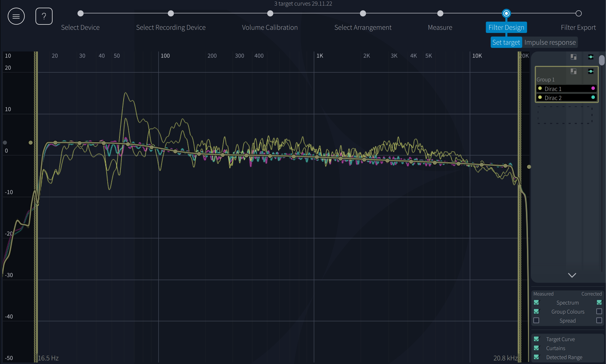Select the target curve control point below the 20 Hz label
This screenshot has height=364, width=606.
[x=55, y=143]
